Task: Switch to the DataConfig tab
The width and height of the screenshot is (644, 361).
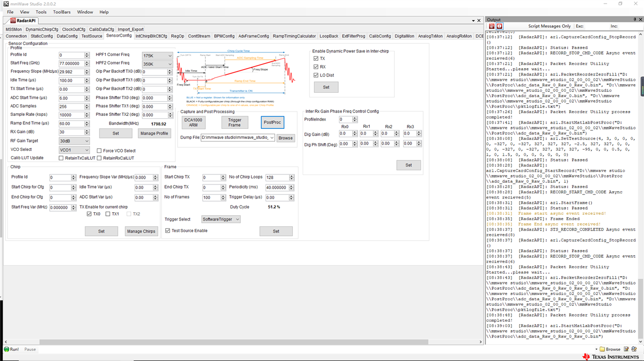Action: click(x=67, y=36)
